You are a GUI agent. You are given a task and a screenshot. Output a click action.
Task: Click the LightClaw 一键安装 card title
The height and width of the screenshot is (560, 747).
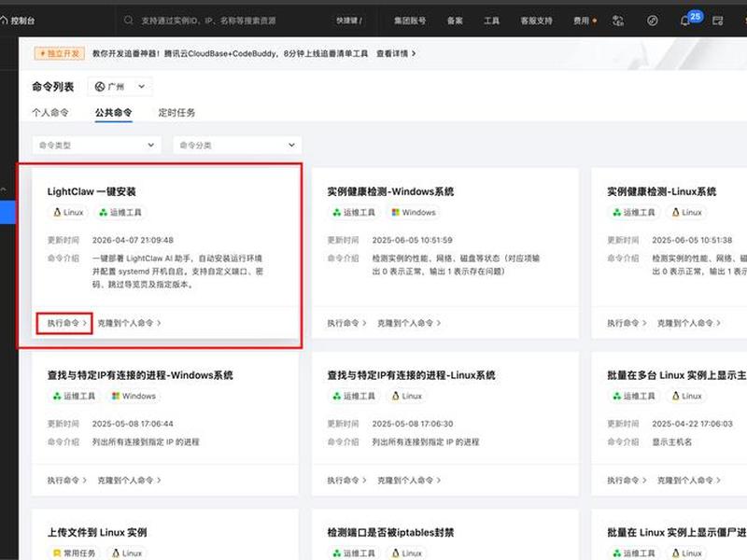pos(92,191)
